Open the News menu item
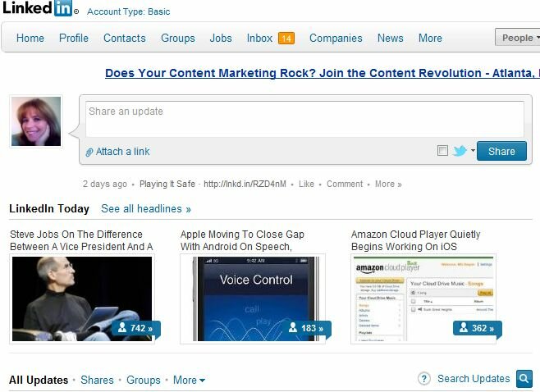The height and width of the screenshot is (392, 540). point(391,38)
